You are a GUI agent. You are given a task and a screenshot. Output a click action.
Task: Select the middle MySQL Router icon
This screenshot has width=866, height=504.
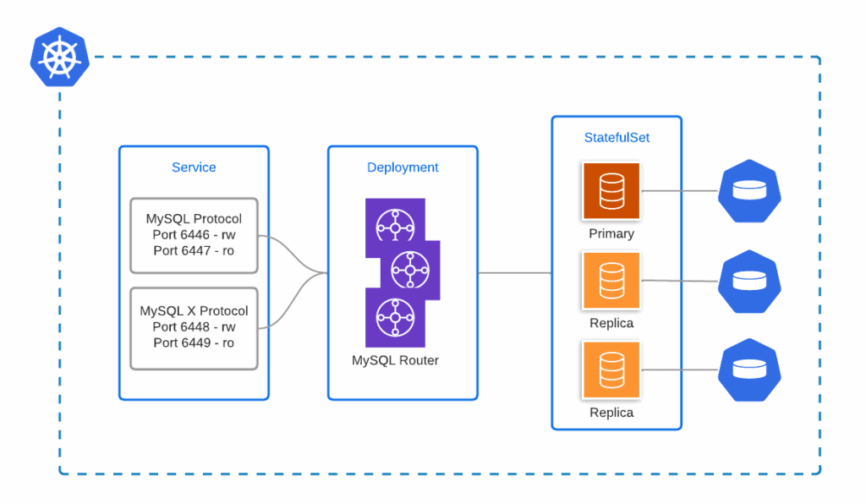(x=412, y=271)
